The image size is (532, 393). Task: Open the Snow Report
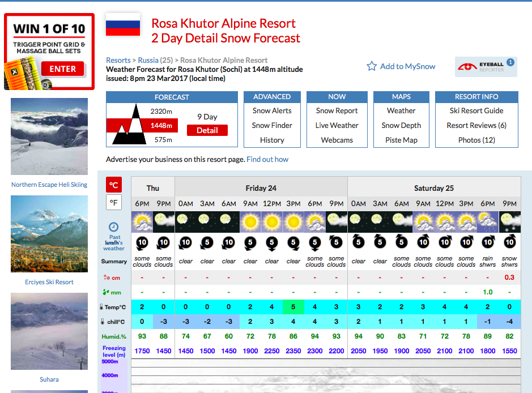(337, 110)
